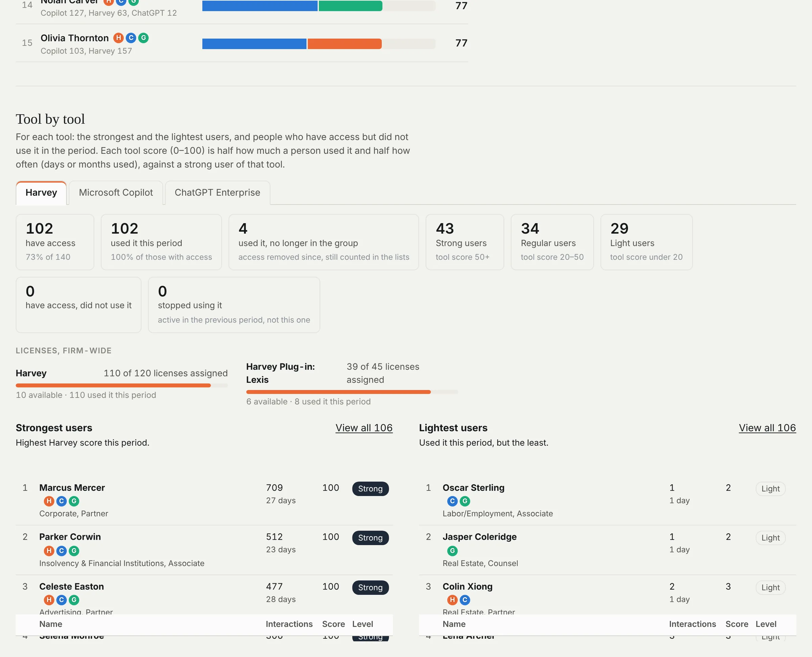This screenshot has width=812, height=657.
Task: Click the name 'Marcus Mercer'
Action: click(72, 488)
